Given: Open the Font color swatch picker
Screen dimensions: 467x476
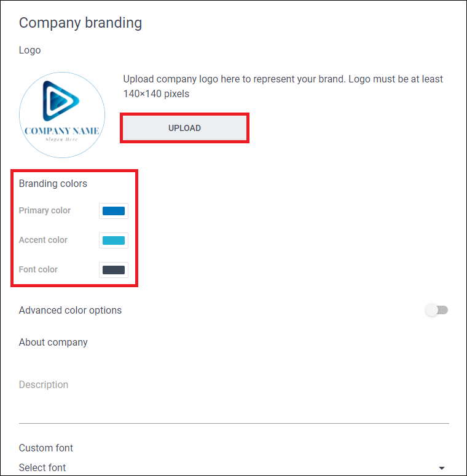Looking at the screenshot, I should [114, 269].
